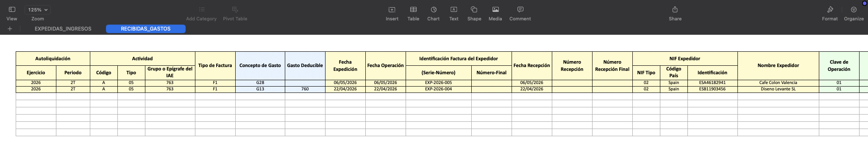Screen dimensions: 868x157
Task: Insert a Text box
Action: click(x=454, y=9)
